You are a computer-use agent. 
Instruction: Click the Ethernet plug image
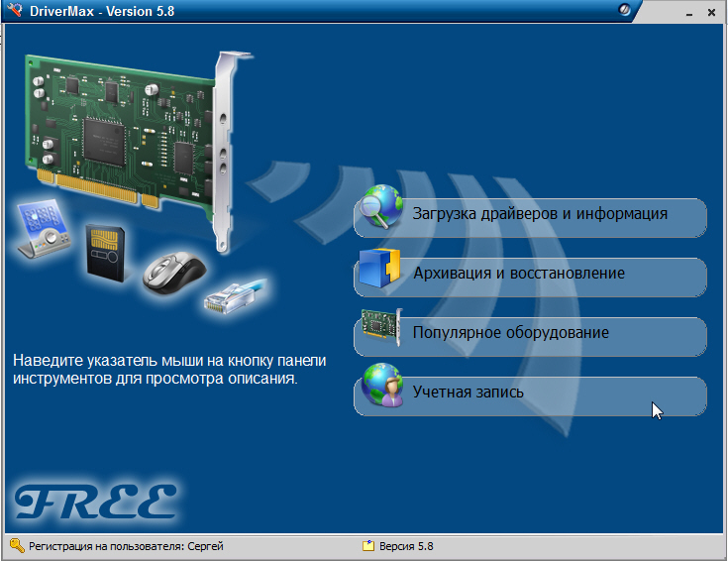(x=236, y=296)
